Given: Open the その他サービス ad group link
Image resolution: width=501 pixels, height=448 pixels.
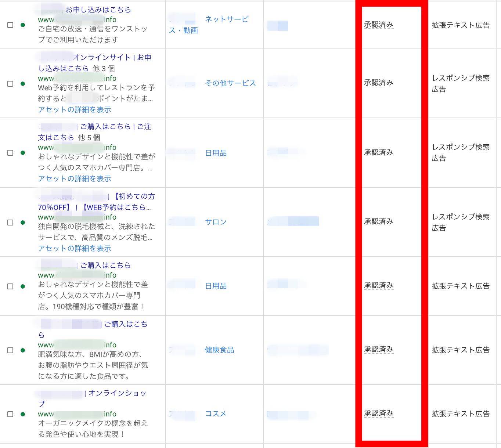Looking at the screenshot, I should click(230, 83).
